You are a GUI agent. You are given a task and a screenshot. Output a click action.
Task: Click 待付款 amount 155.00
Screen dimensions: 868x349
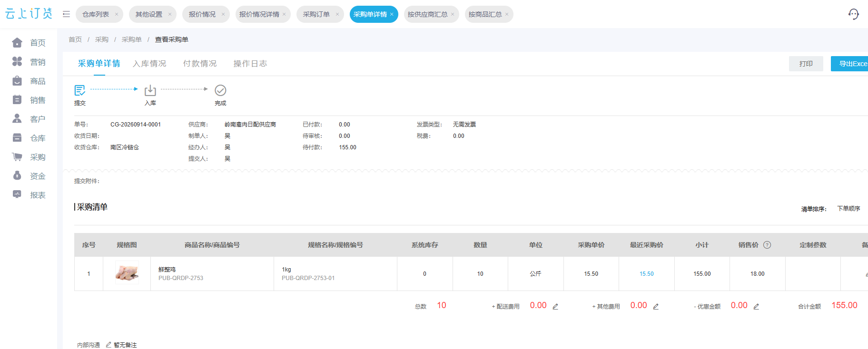coord(348,147)
